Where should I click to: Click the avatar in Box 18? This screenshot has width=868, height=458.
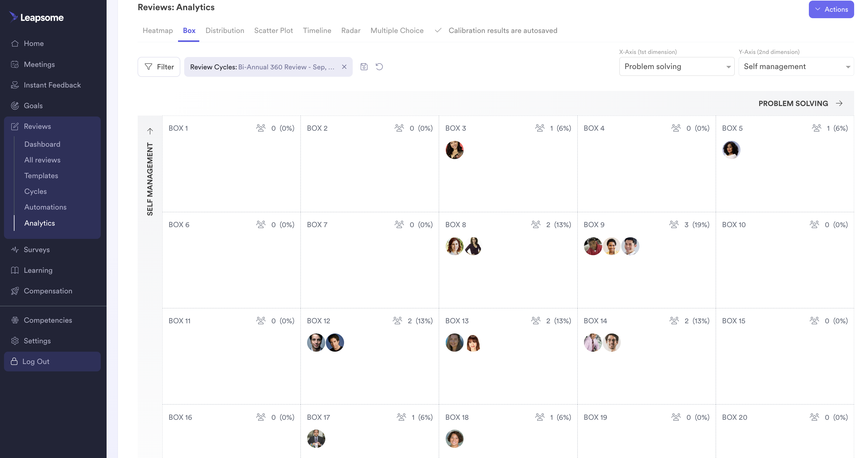click(454, 439)
